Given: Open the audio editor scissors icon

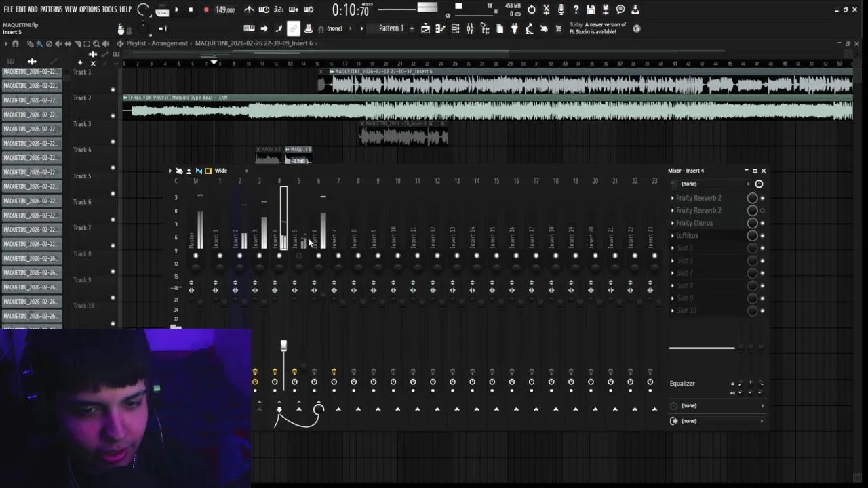Looking at the screenshot, I should [546, 9].
